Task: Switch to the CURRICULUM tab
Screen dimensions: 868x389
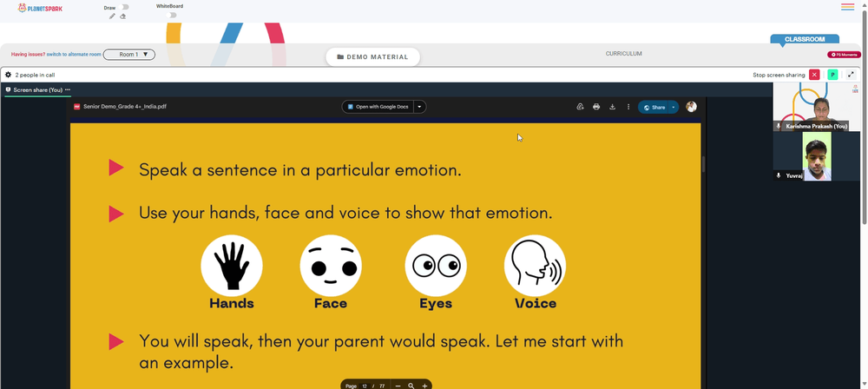Action: click(x=623, y=54)
